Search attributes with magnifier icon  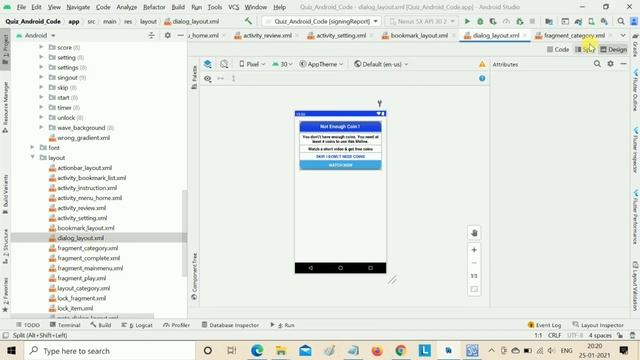click(597, 64)
